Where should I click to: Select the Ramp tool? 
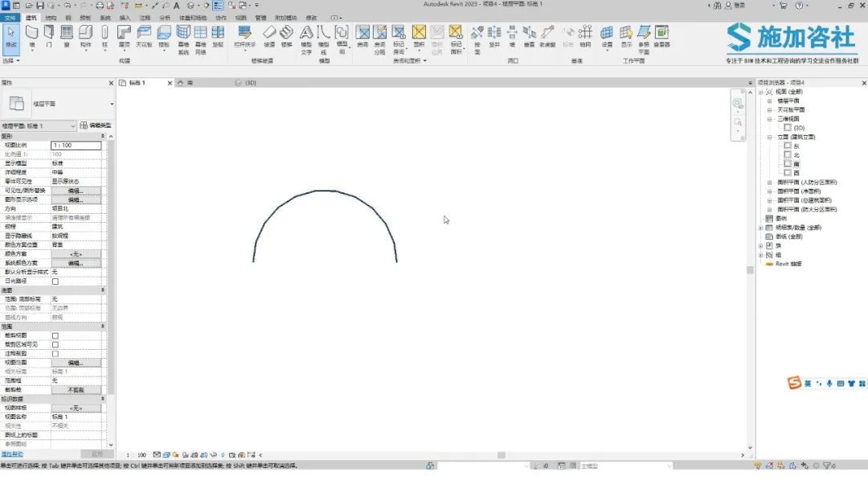pyautogui.click(x=269, y=36)
